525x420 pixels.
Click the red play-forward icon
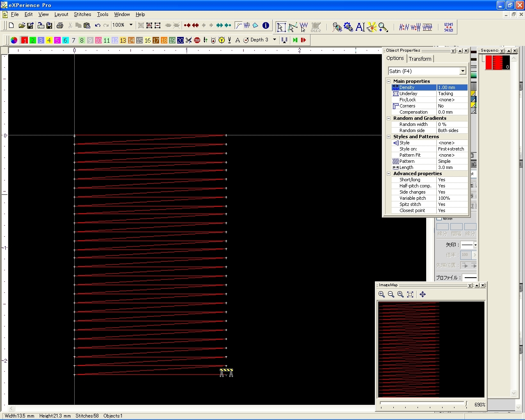[x=304, y=40]
